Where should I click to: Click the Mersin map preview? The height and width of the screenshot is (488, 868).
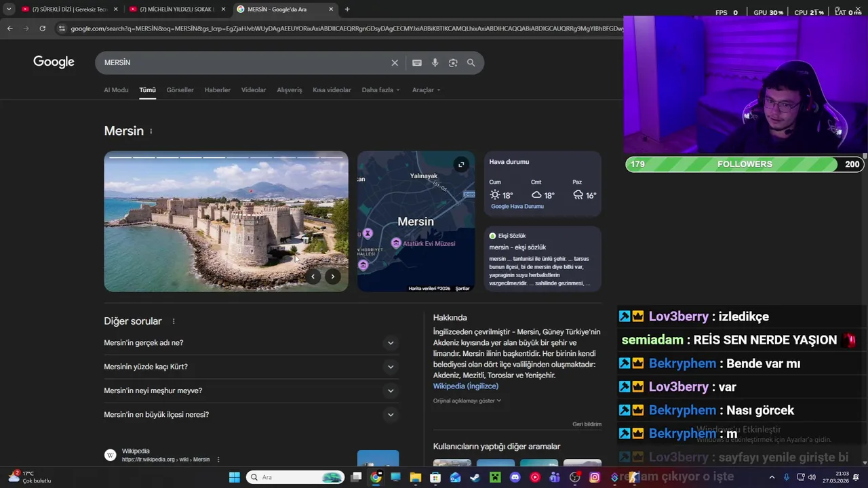pos(416,222)
